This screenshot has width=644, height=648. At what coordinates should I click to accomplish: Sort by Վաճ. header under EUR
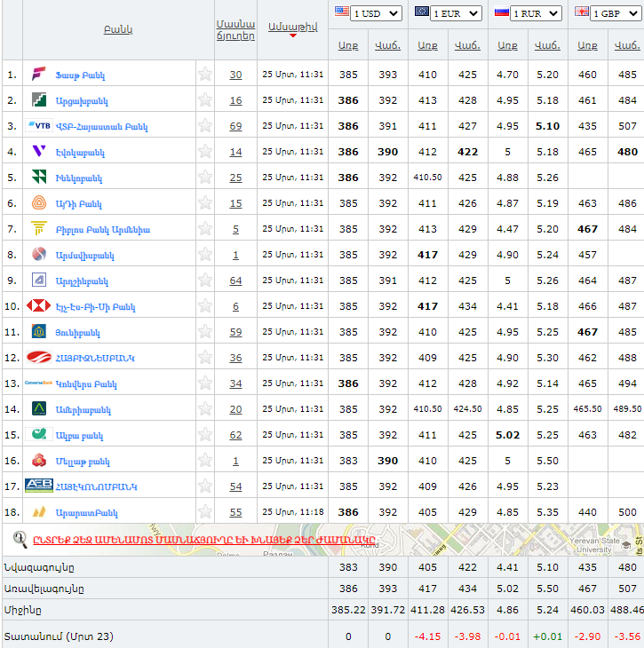(x=468, y=45)
